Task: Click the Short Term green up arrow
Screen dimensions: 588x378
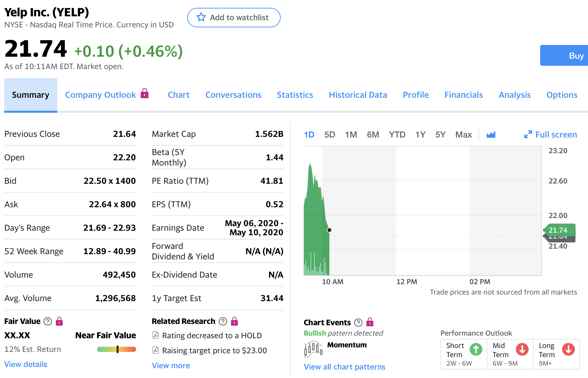Action: pyautogui.click(x=476, y=349)
